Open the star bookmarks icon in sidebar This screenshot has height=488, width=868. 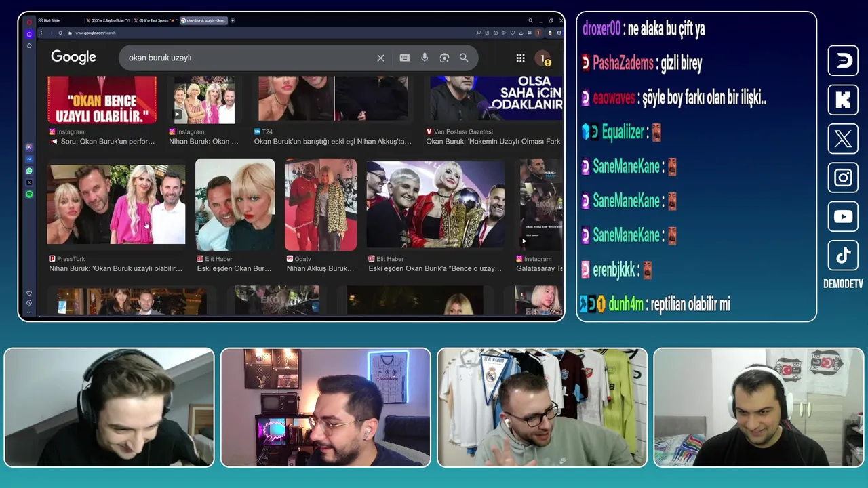click(29, 45)
